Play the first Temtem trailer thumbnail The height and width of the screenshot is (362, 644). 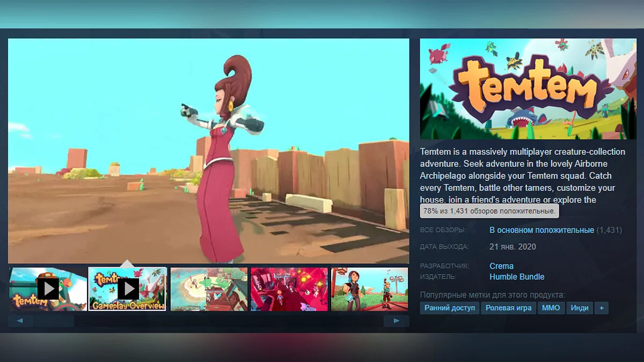[48, 289]
